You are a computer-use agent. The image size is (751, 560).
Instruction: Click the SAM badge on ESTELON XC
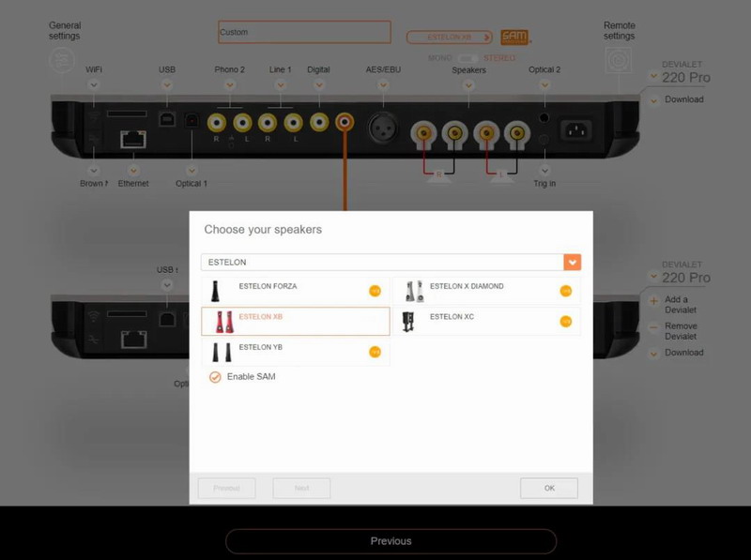(x=566, y=322)
